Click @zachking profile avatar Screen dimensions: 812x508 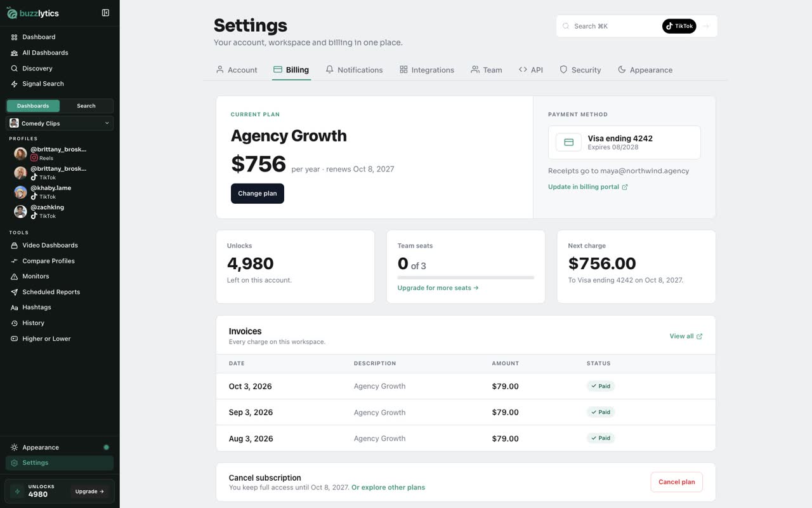tap(20, 211)
